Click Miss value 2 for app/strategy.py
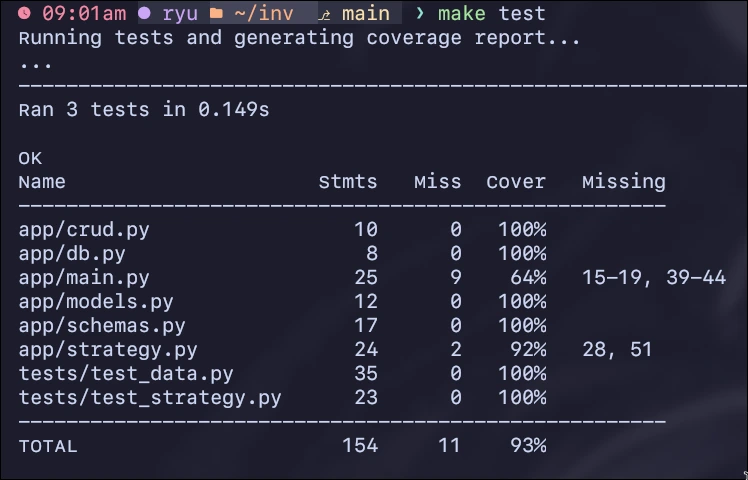Image resolution: width=748 pixels, height=480 pixels. point(456,350)
